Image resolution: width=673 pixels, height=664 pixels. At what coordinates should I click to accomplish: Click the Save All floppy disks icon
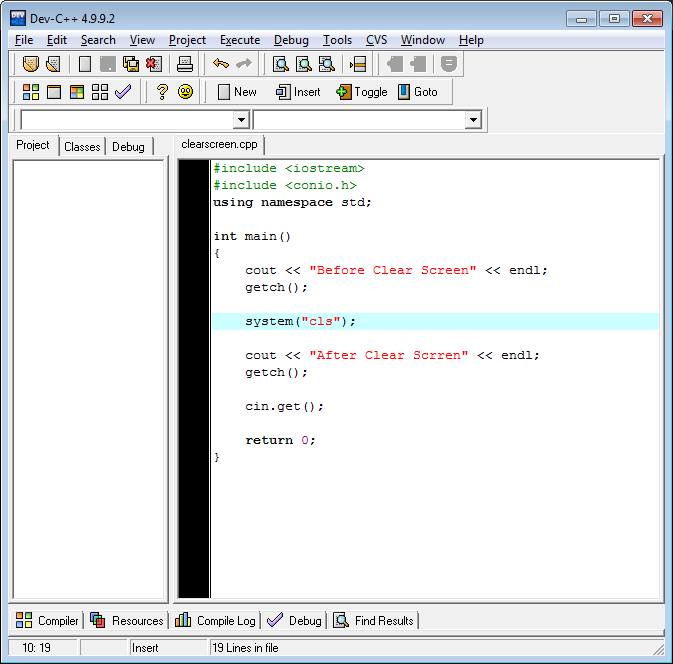point(131,64)
